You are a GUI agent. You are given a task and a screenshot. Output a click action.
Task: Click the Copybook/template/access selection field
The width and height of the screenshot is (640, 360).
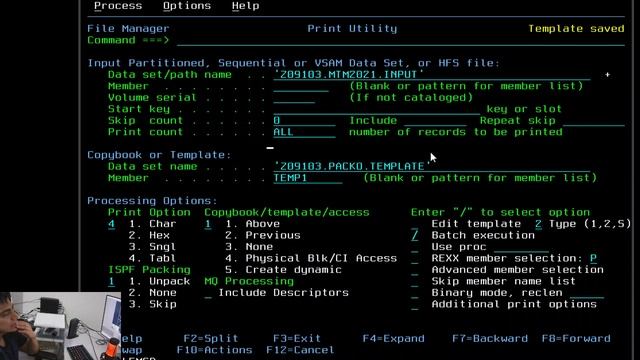click(208, 224)
